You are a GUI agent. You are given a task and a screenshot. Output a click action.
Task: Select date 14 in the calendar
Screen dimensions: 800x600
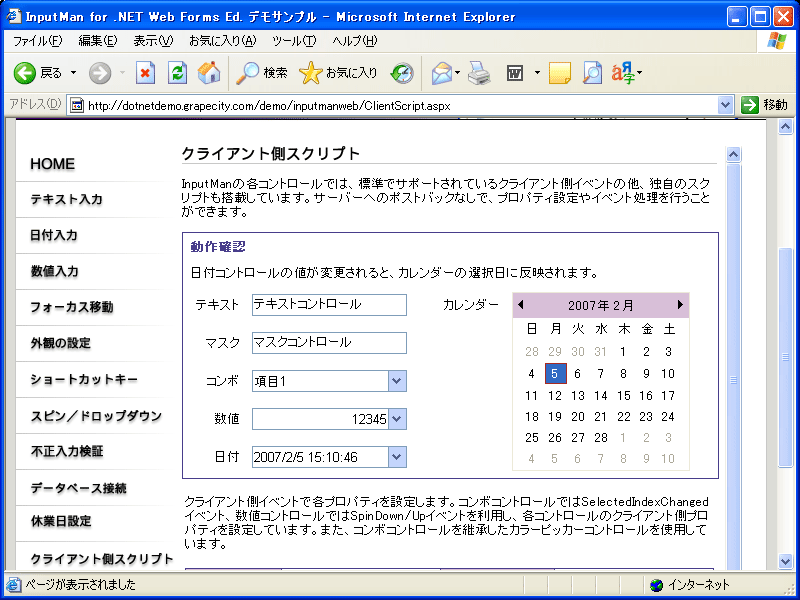tap(602, 396)
